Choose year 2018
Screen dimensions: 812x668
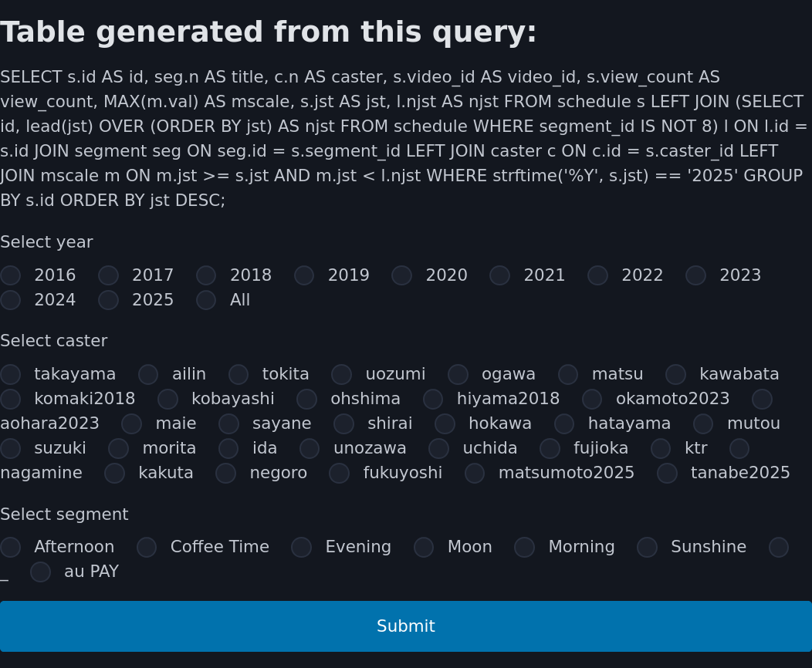(206, 275)
